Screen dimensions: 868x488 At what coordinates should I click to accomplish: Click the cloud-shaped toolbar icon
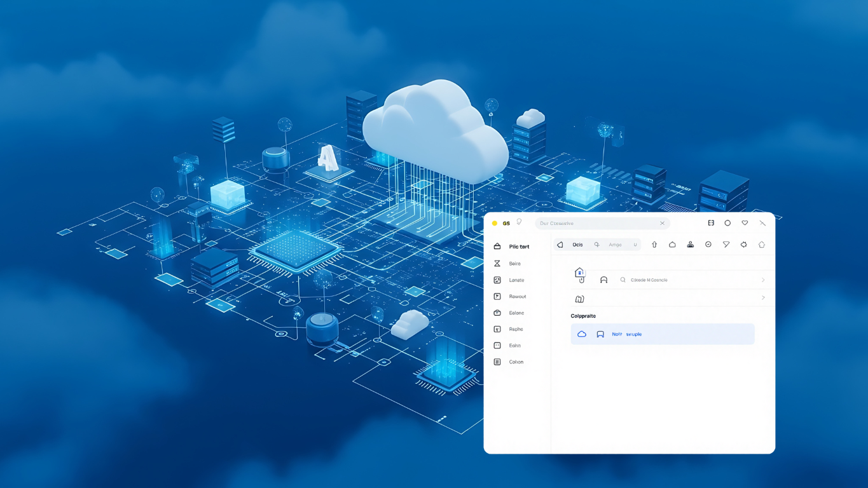(x=672, y=245)
